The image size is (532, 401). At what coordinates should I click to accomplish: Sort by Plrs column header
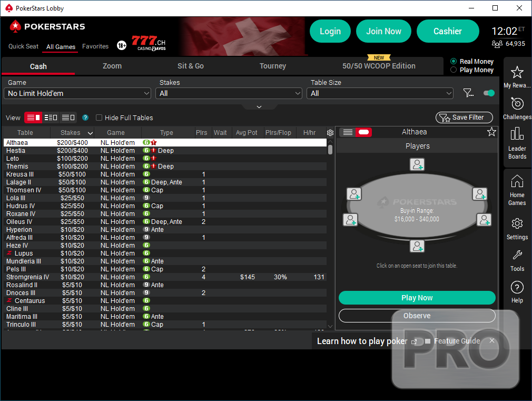tap(202, 133)
